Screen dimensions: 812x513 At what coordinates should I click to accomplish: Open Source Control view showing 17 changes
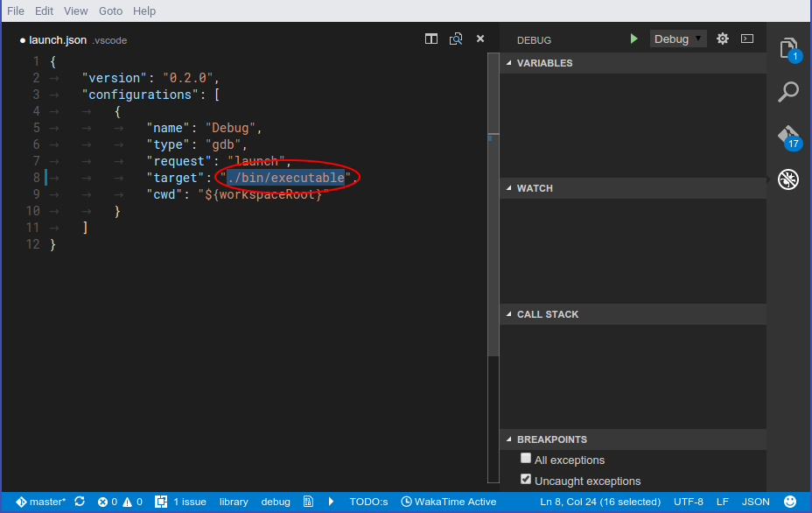[787, 136]
